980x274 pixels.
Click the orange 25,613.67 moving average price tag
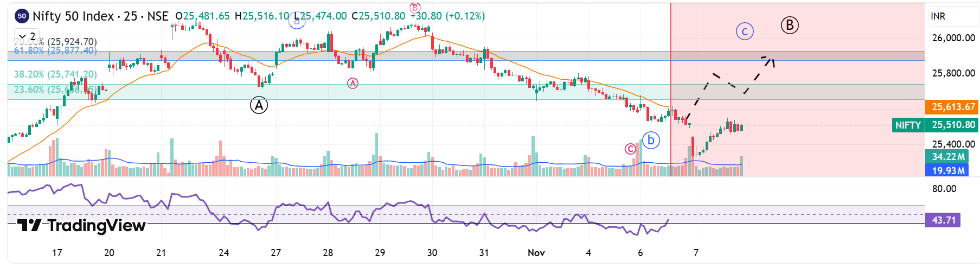coord(952,107)
